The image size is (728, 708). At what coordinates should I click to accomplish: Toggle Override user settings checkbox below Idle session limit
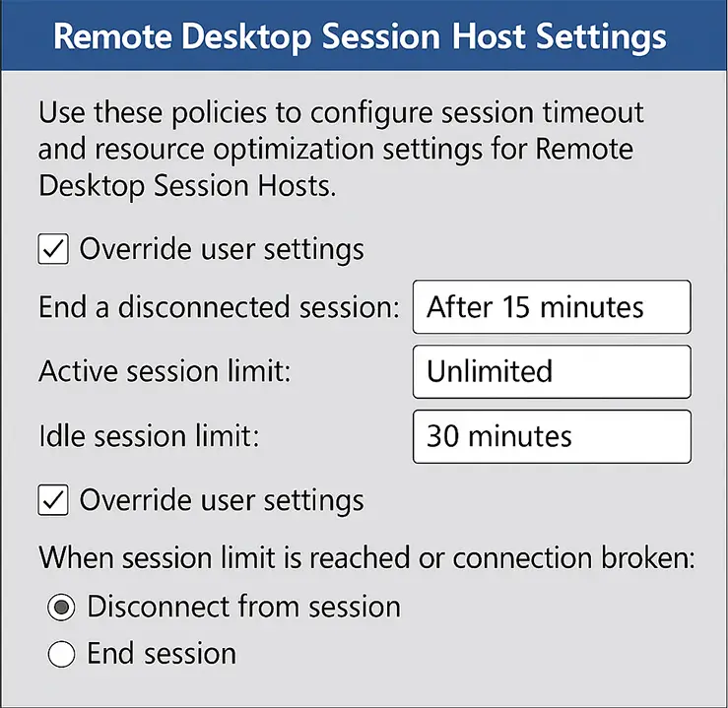tap(53, 500)
